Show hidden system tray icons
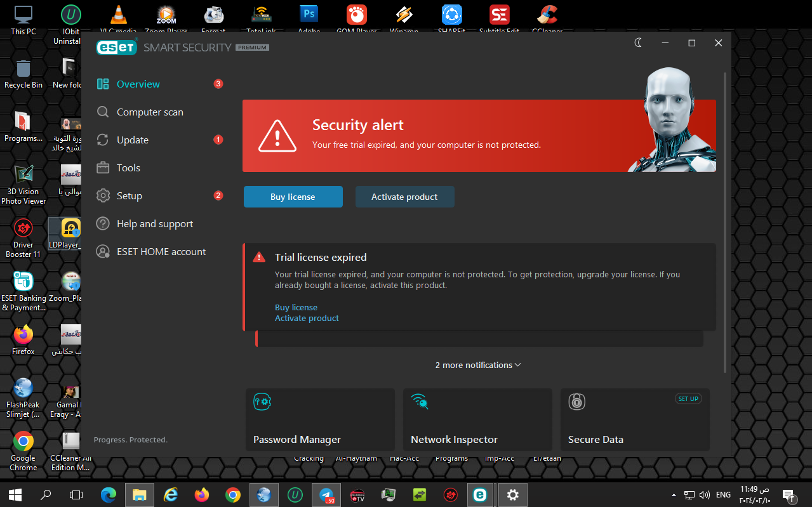The height and width of the screenshot is (507, 812). [673, 495]
